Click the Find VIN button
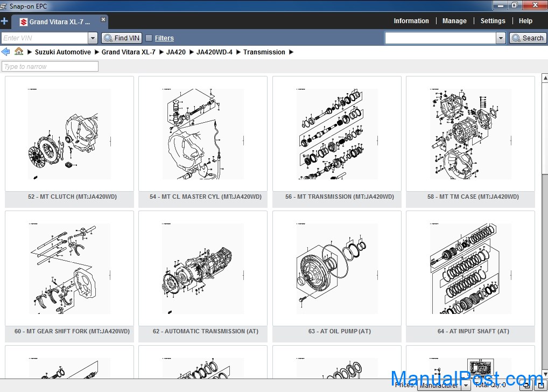This screenshot has height=392, width=548. point(122,38)
